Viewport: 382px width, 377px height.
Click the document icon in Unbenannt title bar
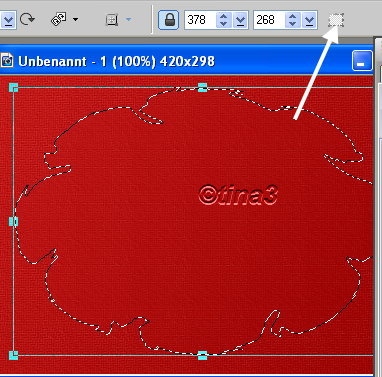pos(7,61)
